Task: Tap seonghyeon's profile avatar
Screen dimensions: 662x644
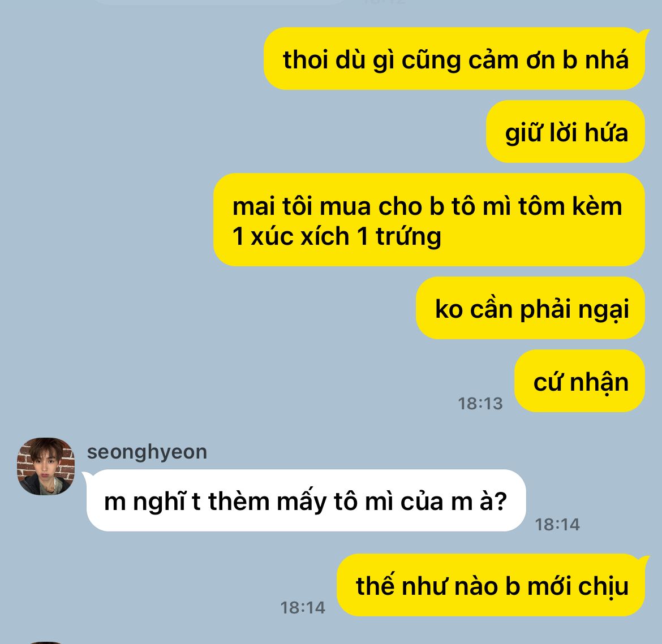Action: click(46, 466)
